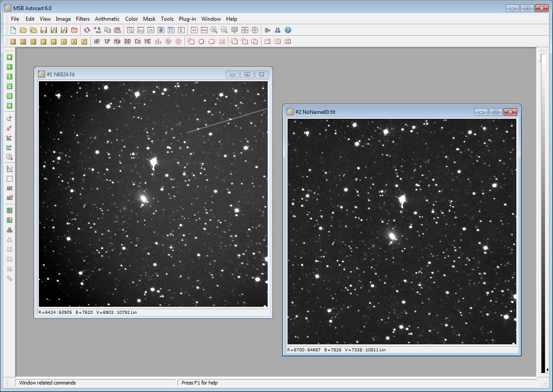Open the DD digital development filter
553x392 pixels.
(127, 41)
